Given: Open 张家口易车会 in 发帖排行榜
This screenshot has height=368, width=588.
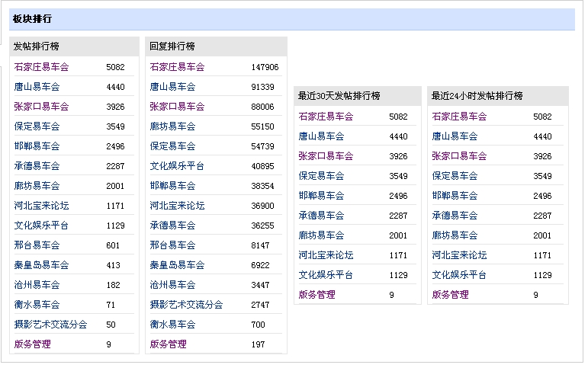Looking at the screenshot, I should click(42, 107).
